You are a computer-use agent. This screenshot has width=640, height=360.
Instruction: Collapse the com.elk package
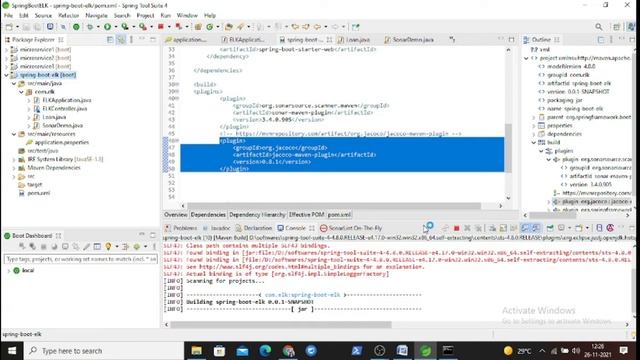21,92
